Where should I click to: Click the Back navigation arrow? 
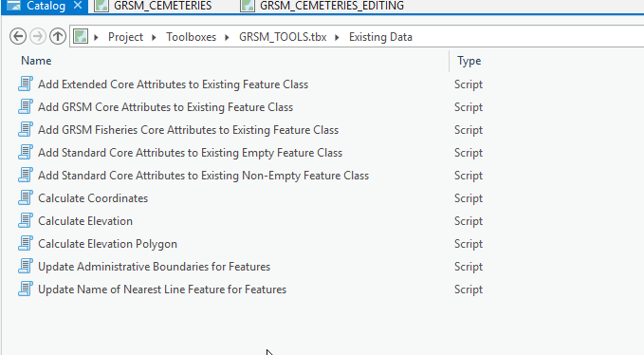(18, 37)
